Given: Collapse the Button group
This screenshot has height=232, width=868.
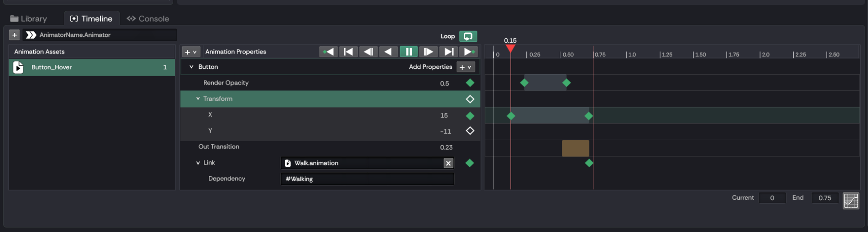Looking at the screenshot, I should (x=191, y=67).
